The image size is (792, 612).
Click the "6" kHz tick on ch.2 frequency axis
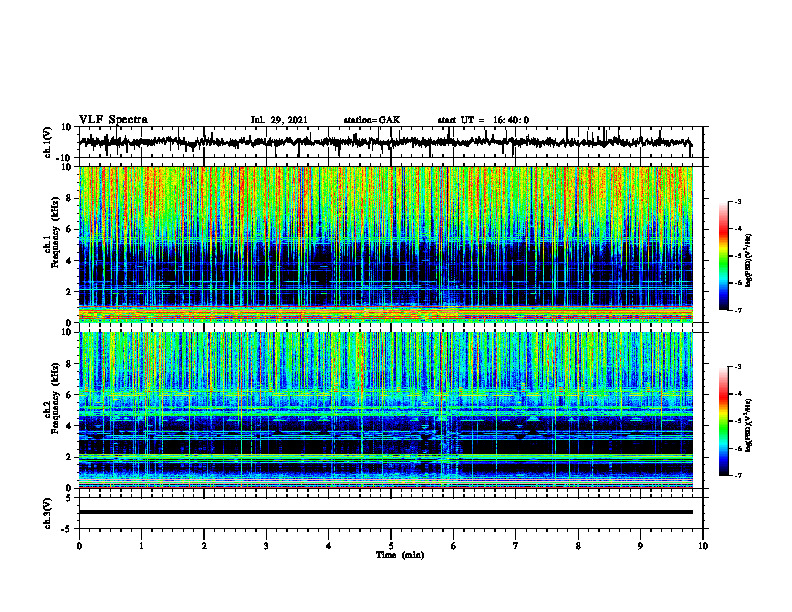tap(69, 395)
